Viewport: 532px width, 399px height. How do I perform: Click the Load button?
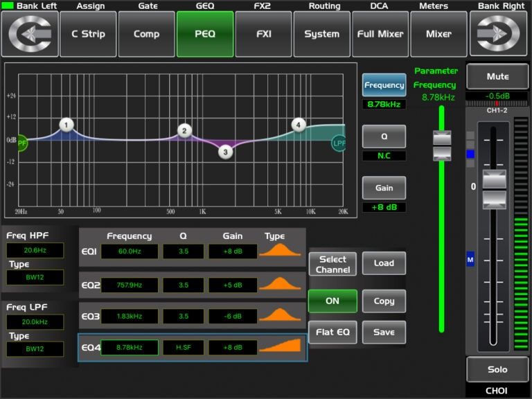384,263
